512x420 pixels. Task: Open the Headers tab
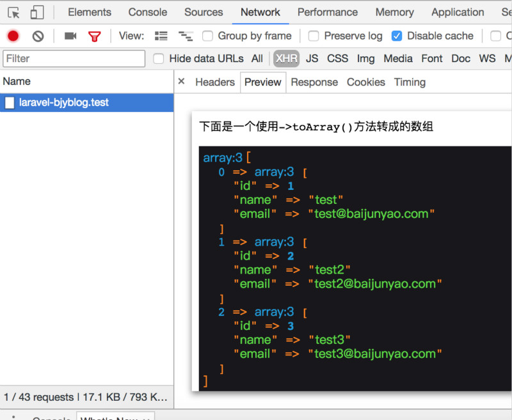coord(214,82)
